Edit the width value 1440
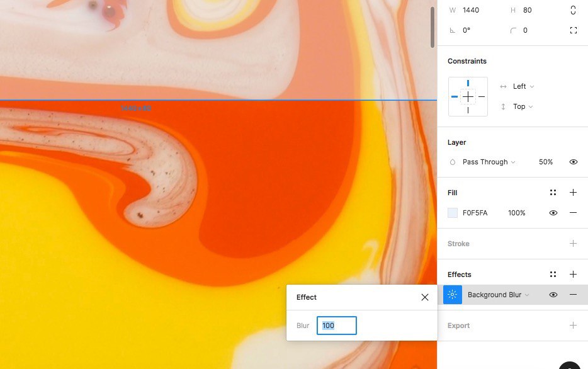The width and height of the screenshot is (588, 369). (x=471, y=10)
